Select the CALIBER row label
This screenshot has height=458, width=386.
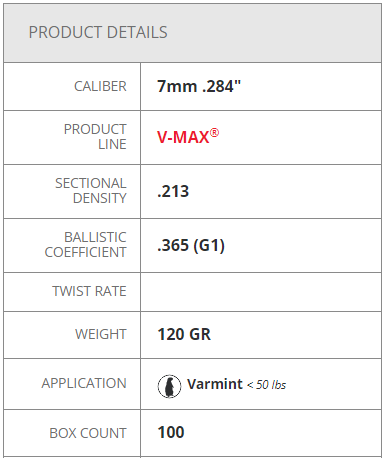pyautogui.click(x=100, y=86)
